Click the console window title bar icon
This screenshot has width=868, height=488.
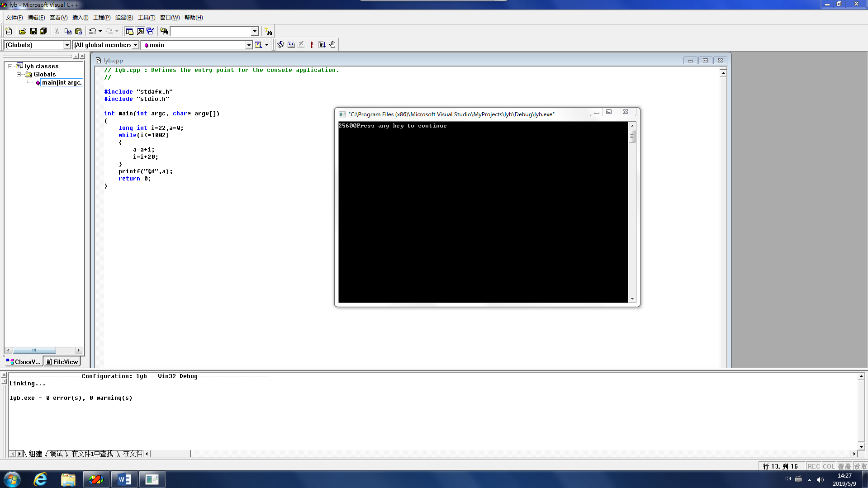point(342,114)
